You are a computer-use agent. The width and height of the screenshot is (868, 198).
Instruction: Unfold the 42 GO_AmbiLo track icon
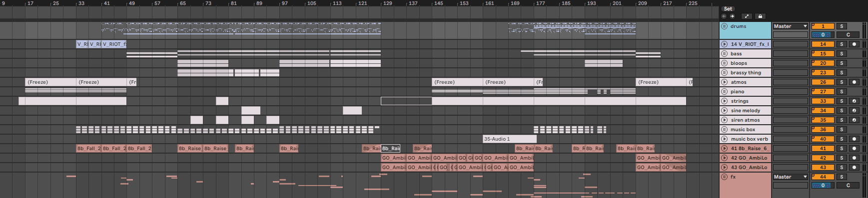(724, 158)
